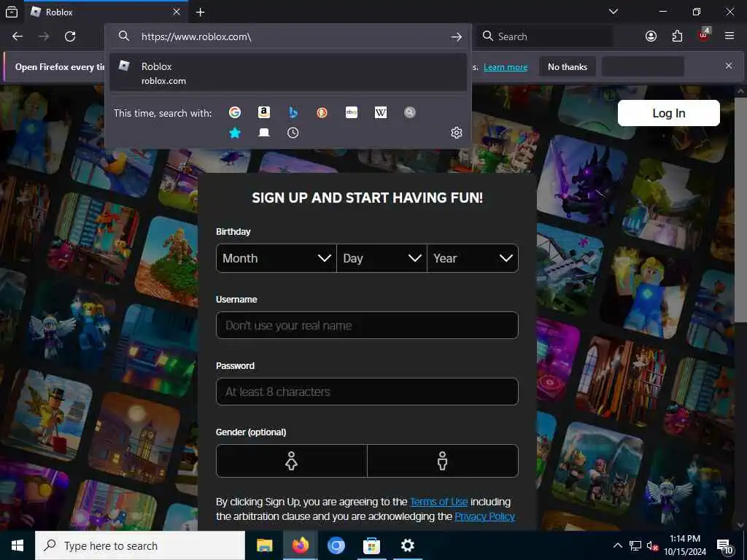Open the notification center icon

[x=724, y=546]
